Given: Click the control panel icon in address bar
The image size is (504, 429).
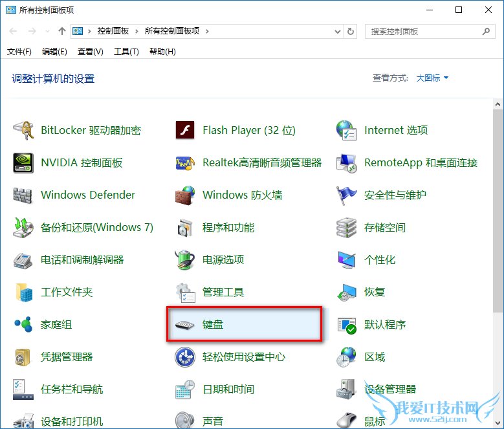Looking at the screenshot, I should (78, 31).
